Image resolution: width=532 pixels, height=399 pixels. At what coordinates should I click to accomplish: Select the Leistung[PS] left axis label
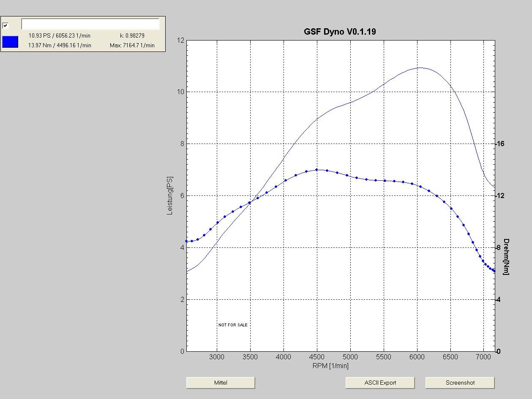[170, 195]
